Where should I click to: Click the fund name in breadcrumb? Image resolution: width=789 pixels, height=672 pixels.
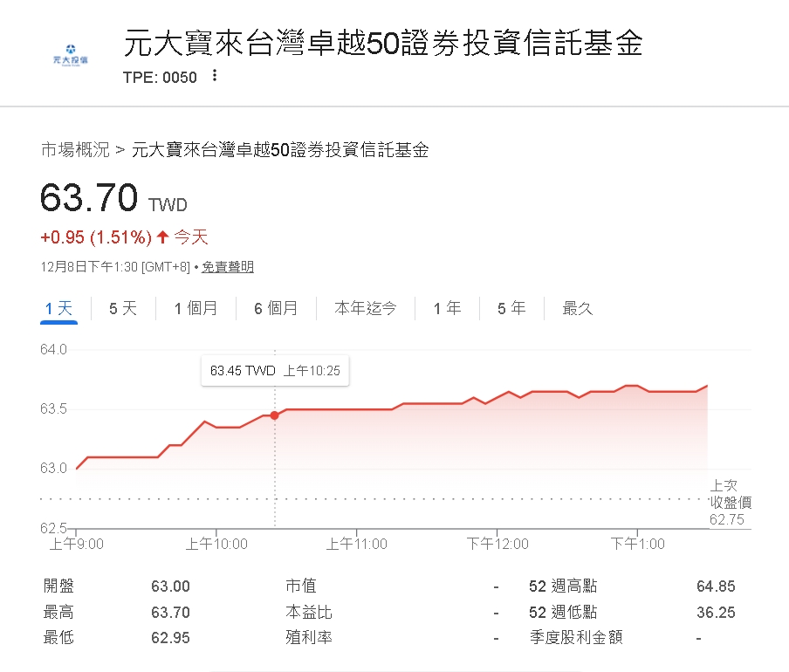(x=280, y=150)
